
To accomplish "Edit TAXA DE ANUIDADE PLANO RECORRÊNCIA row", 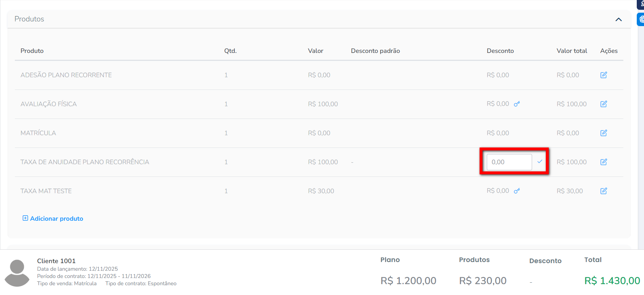I will [x=603, y=162].
